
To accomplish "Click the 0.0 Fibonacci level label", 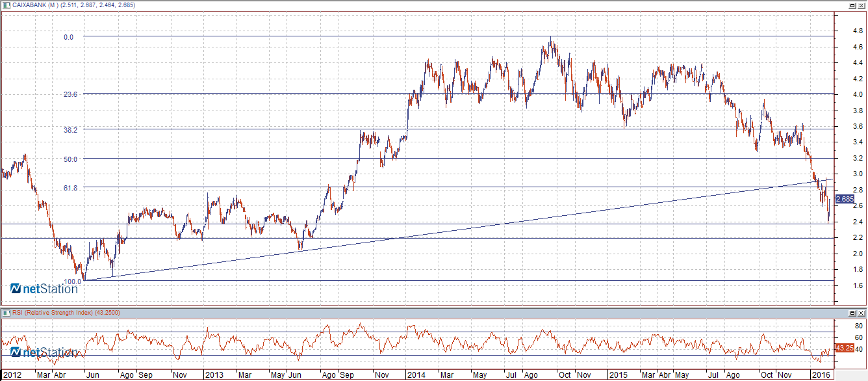I will [68, 37].
